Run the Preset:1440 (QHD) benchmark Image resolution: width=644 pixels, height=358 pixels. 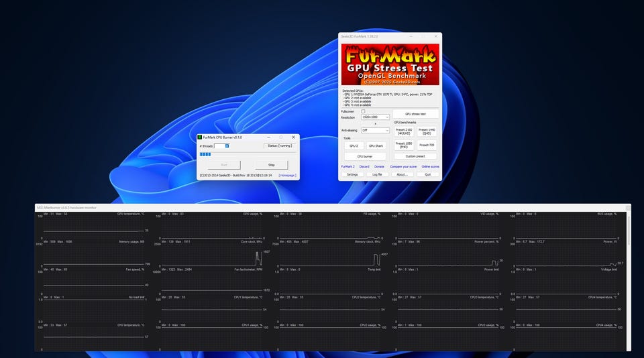click(427, 131)
